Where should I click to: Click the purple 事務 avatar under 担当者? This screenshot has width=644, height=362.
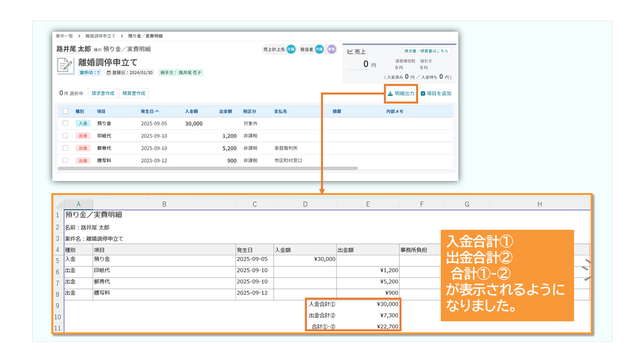331,49
